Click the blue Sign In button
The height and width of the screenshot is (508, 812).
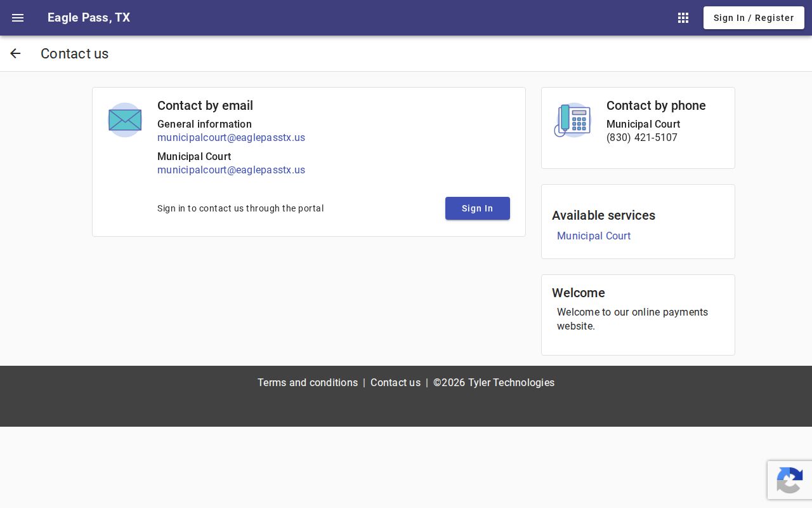coord(478,208)
